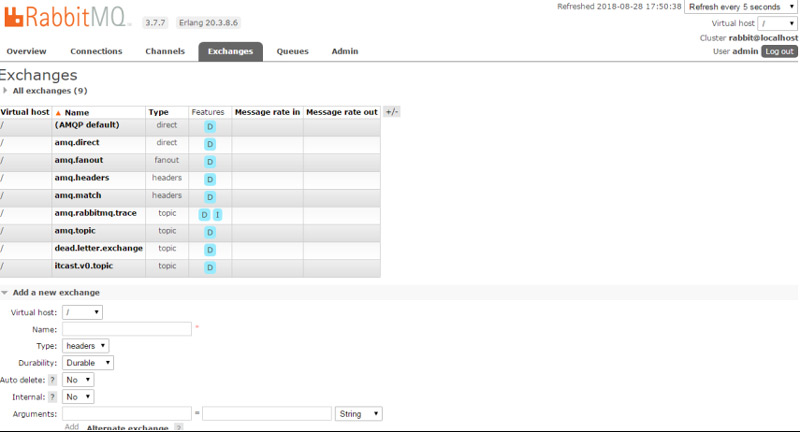Open the Arguments String type dropdown
This screenshot has width=800, height=432.
(x=359, y=414)
